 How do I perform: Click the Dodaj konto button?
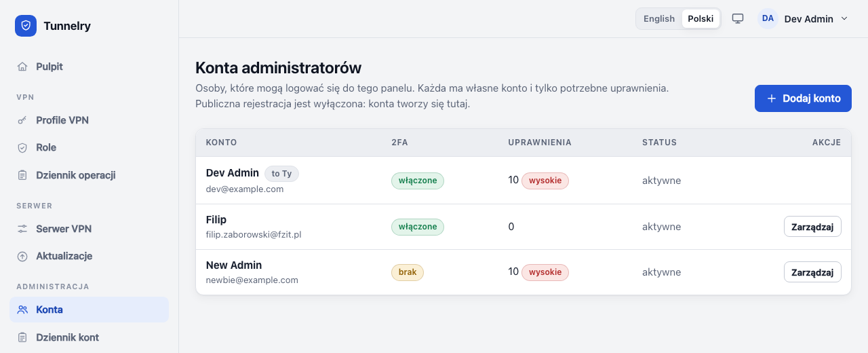point(803,98)
